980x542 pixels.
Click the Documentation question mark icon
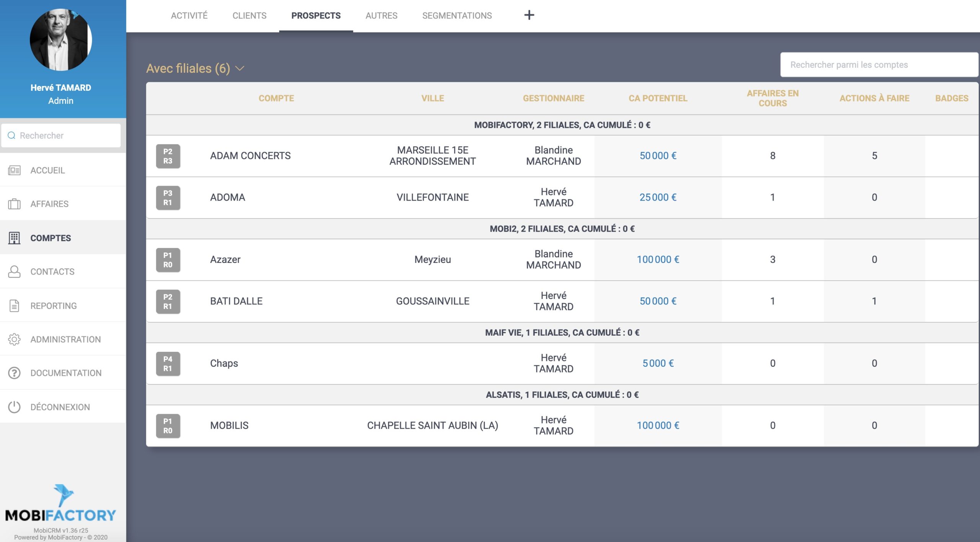(x=14, y=373)
